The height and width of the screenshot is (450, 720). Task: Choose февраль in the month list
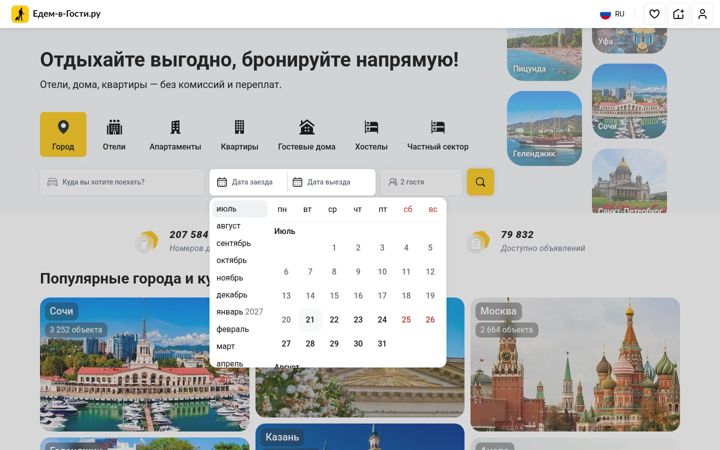click(240, 329)
